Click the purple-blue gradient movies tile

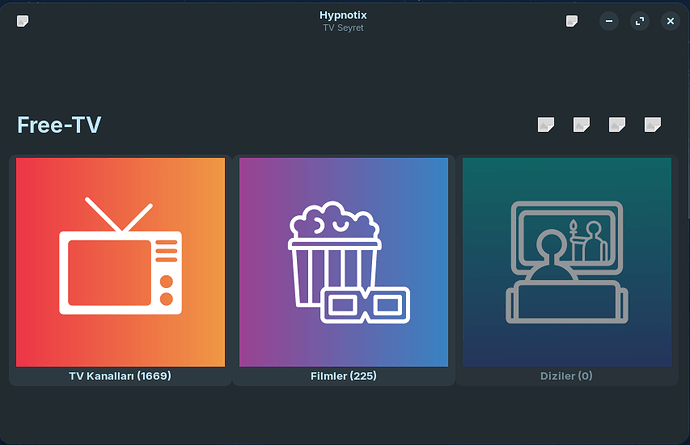tap(344, 262)
